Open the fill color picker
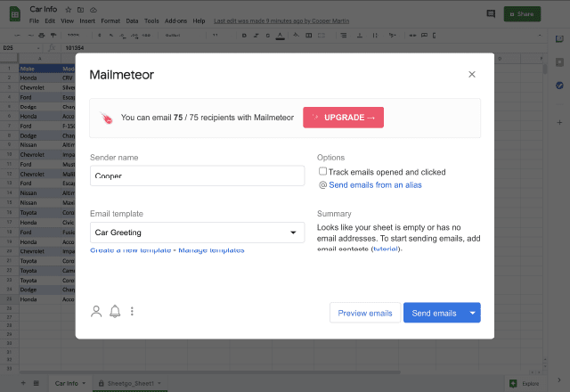570x392 pixels. tap(297, 36)
